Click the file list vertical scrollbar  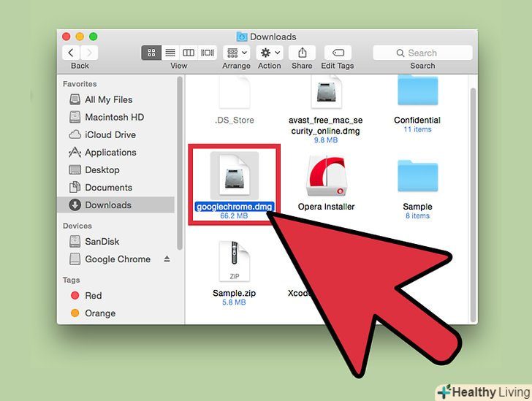473,205
